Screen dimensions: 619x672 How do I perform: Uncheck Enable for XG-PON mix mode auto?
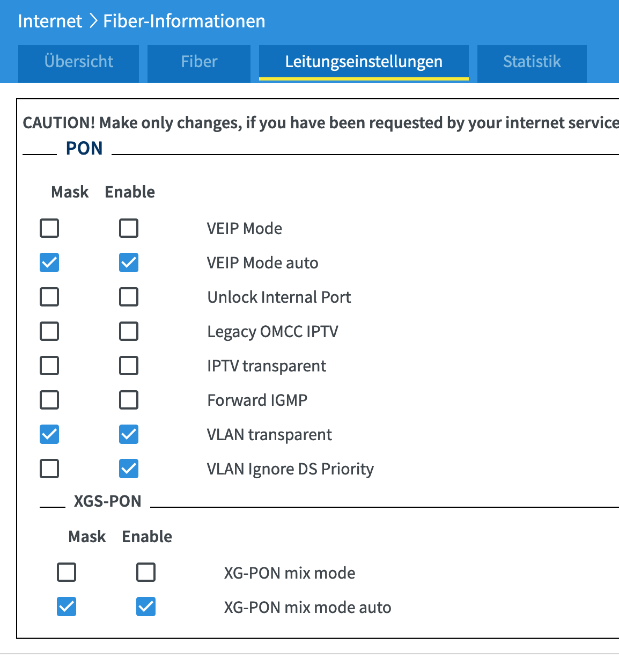[x=146, y=607]
